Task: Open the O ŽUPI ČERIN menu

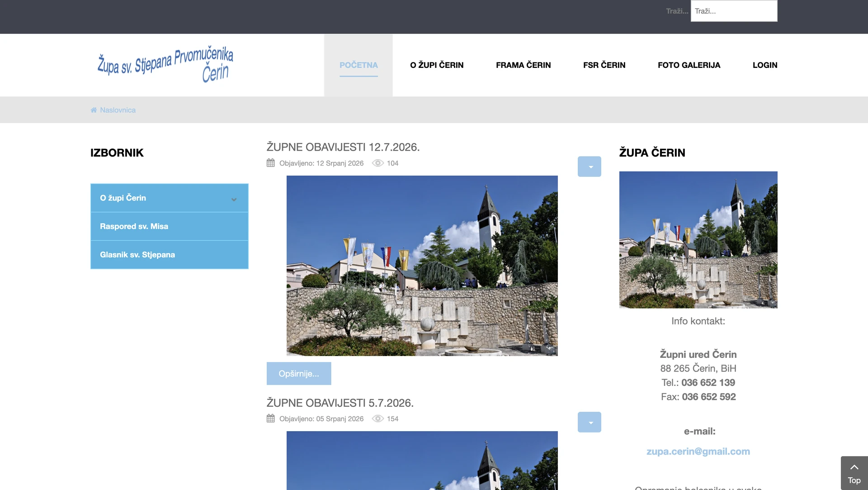Action: (437, 65)
